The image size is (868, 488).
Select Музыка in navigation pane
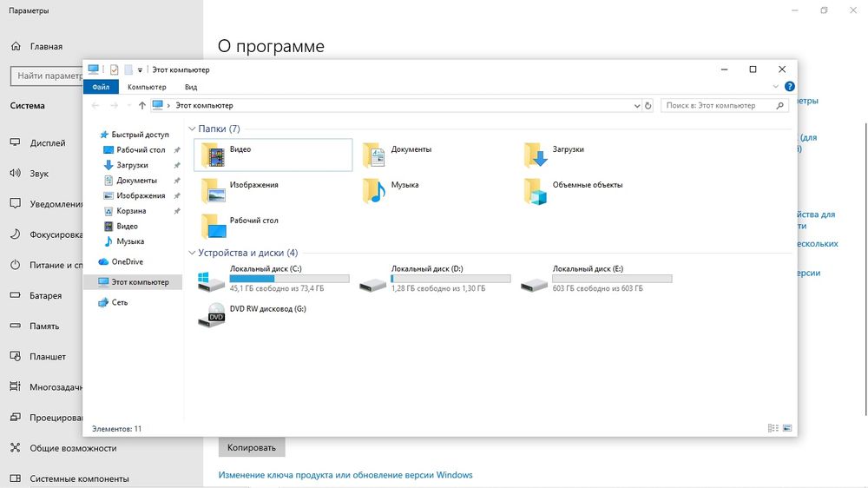130,241
